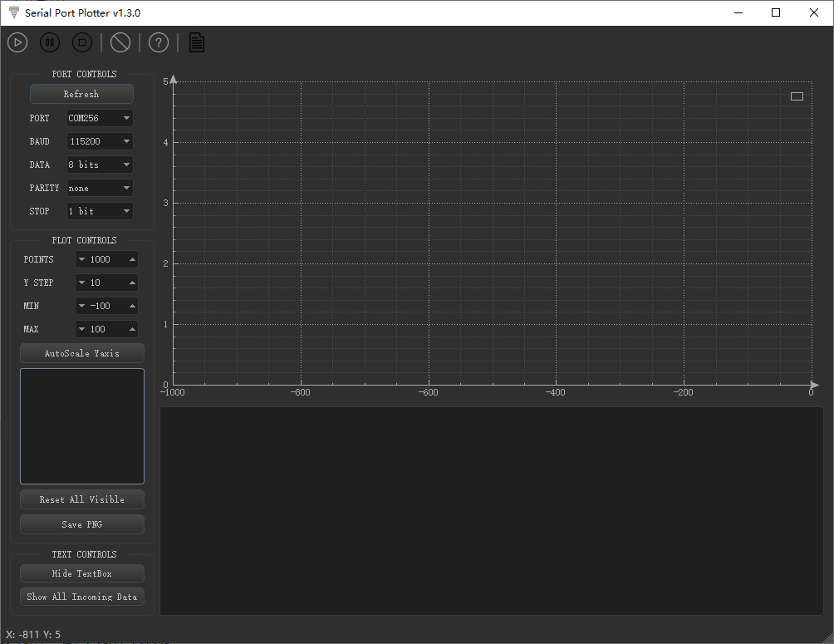This screenshot has height=644, width=834.
Task: Select Reset All Visible
Action: point(81,499)
